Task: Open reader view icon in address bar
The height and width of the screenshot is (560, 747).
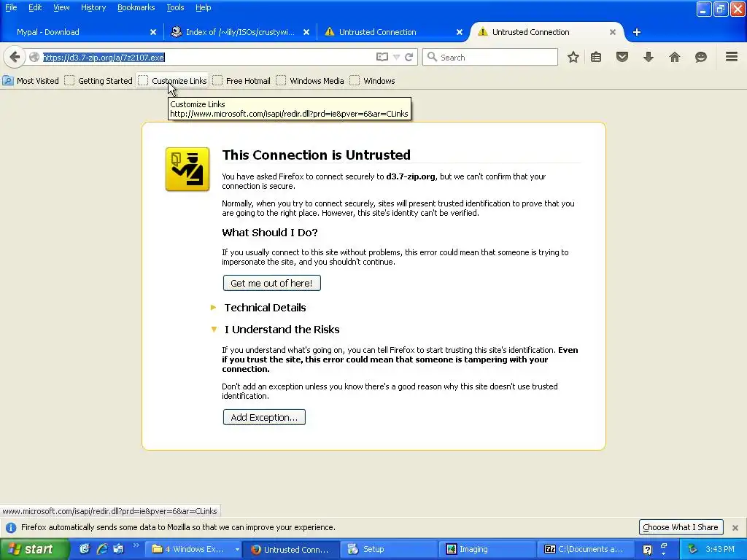Action: click(382, 57)
